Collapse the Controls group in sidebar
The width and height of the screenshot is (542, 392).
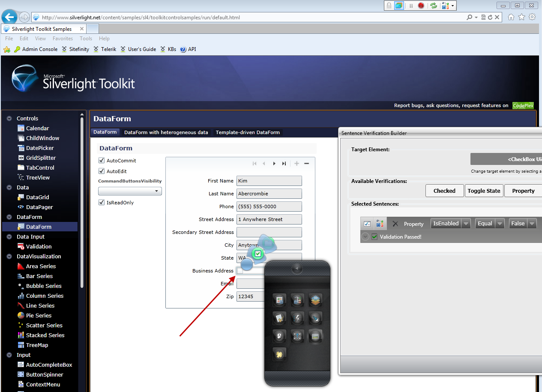coord(9,119)
